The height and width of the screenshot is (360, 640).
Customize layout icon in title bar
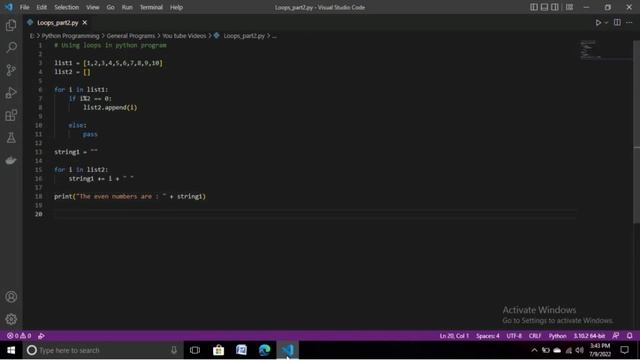point(569,7)
